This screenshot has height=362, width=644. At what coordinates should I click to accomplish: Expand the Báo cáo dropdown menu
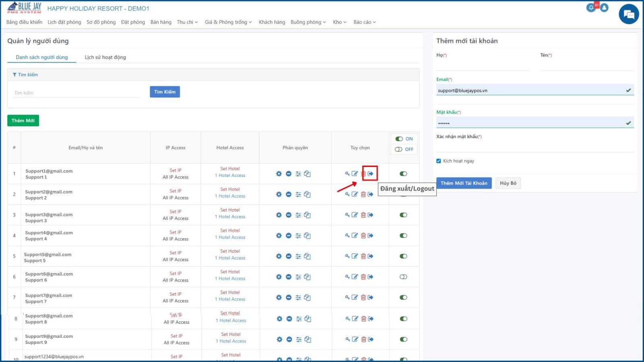tap(365, 22)
